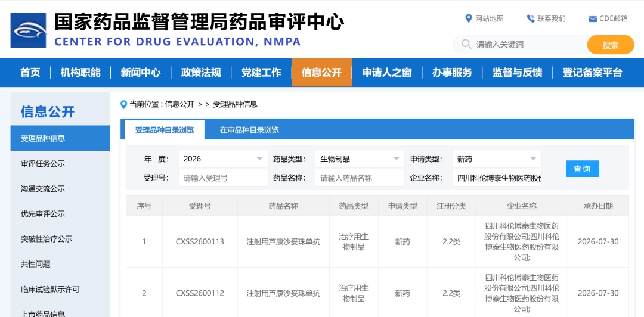Open 网站地图 link
644x317 pixels.
coord(489,18)
